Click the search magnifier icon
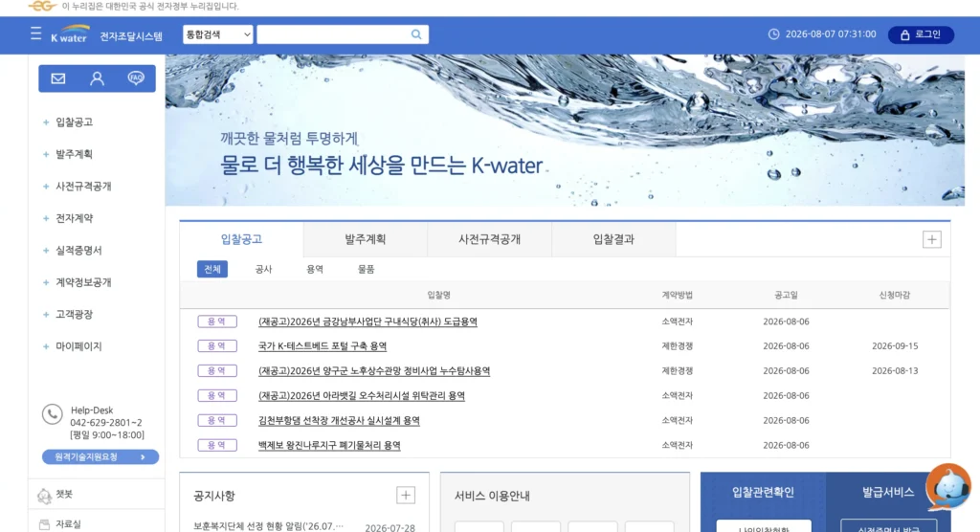Image resolution: width=980 pixels, height=532 pixels. coord(416,34)
